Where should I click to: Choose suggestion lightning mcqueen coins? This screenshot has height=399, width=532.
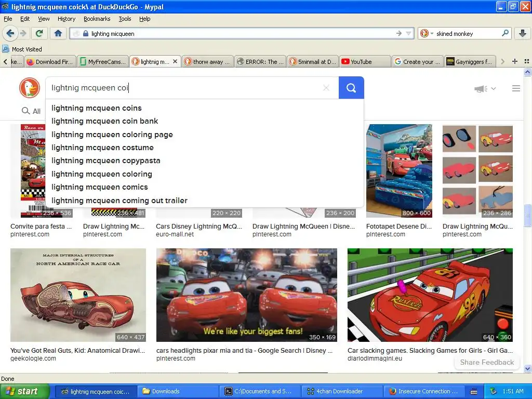coord(205,108)
